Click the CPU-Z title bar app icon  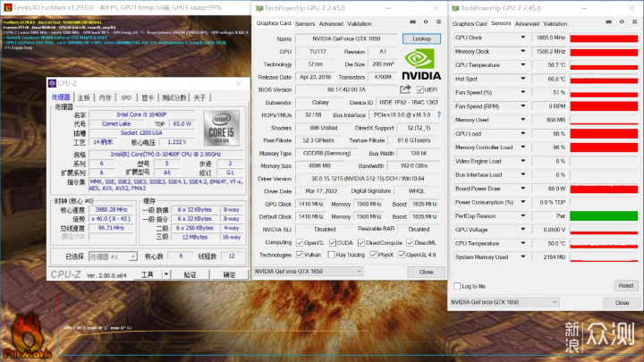52,83
